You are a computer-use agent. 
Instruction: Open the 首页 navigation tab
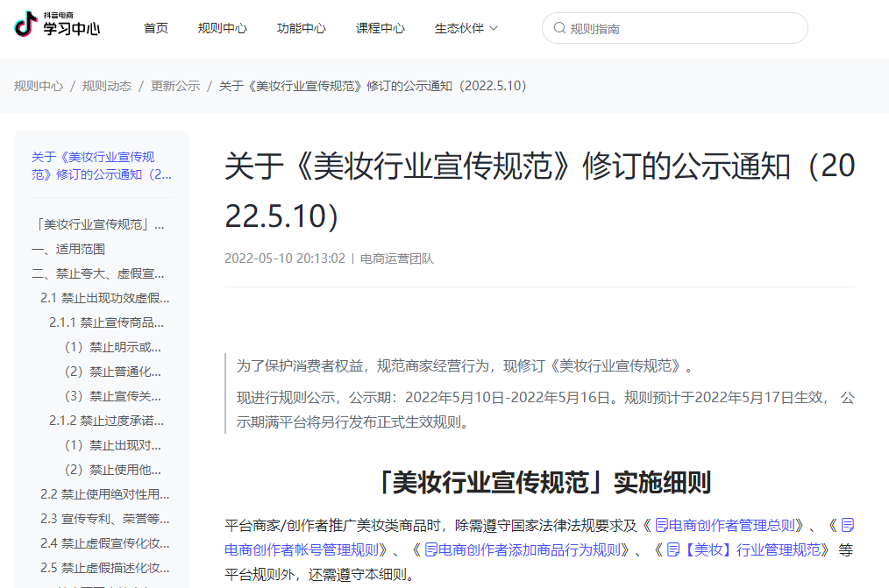[156, 28]
